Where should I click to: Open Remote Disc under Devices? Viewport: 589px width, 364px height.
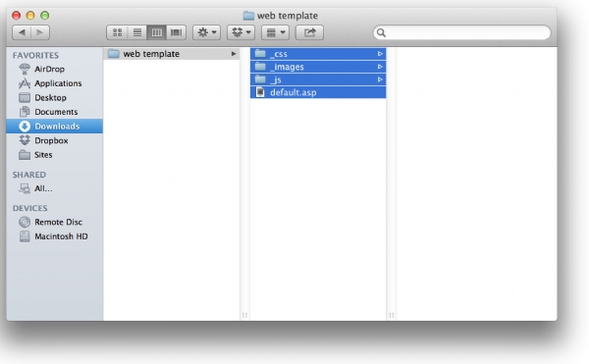coord(54,222)
